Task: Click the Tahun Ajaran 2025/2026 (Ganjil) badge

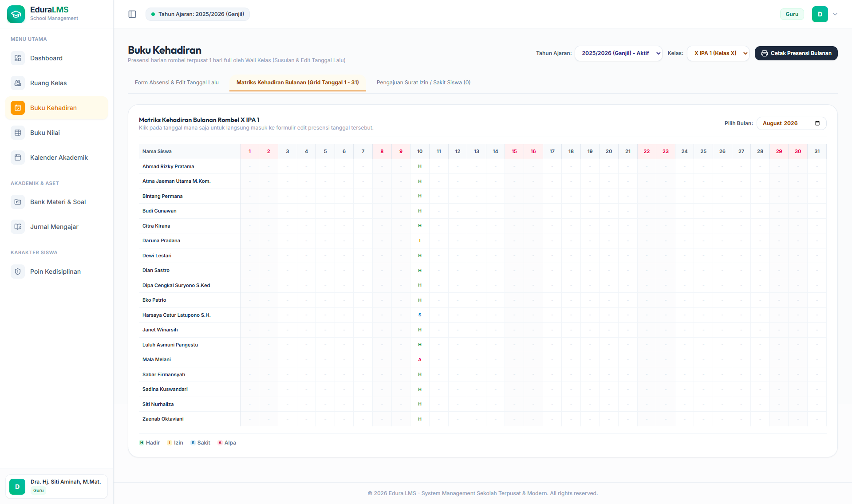Action: (x=197, y=14)
